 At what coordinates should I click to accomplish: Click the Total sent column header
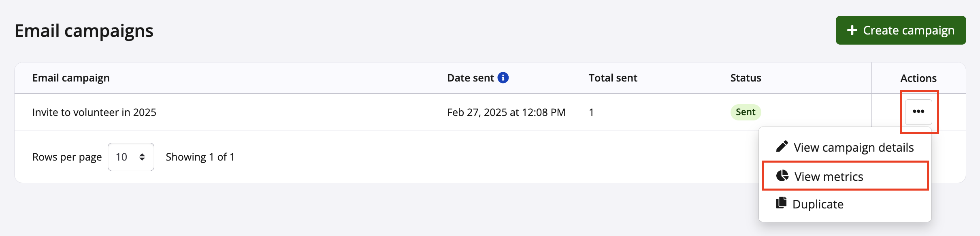click(x=612, y=78)
